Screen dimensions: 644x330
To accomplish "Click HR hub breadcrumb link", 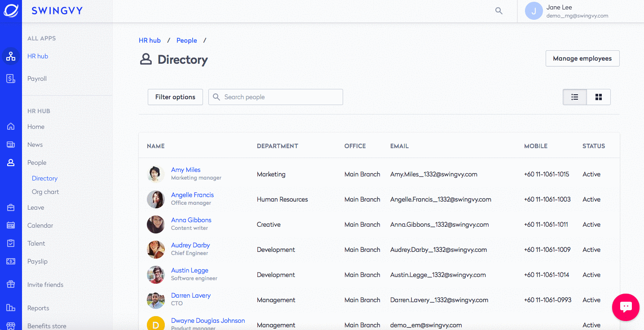I will [x=150, y=40].
